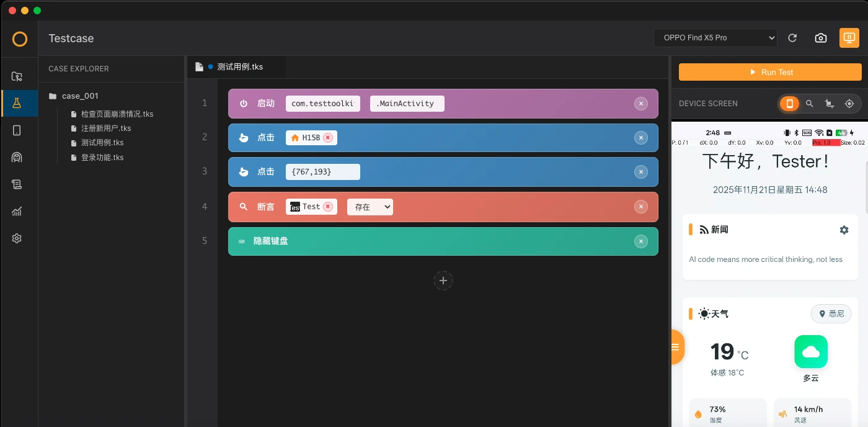This screenshot has height=427, width=868.
Task: Open the flask Testcase sidebar icon
Action: 17,103
